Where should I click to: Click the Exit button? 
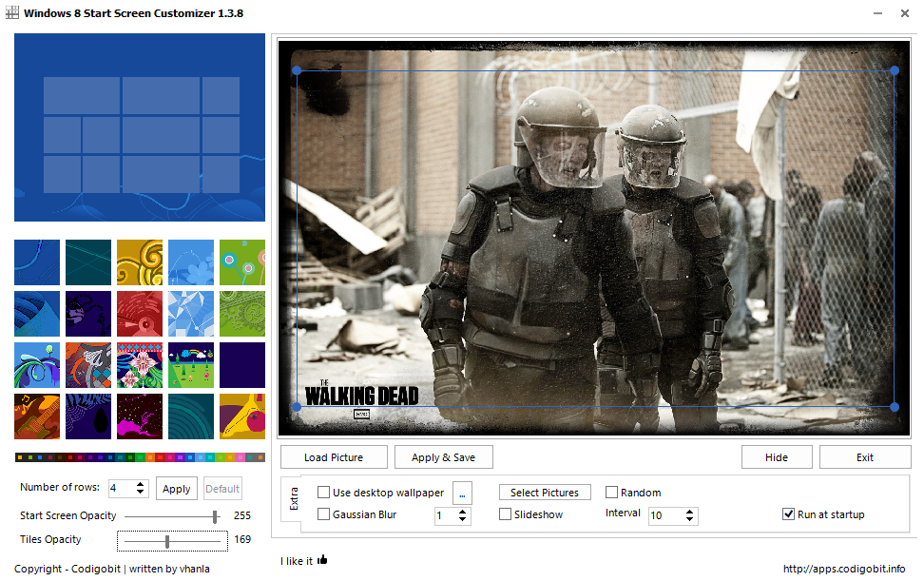coord(865,457)
